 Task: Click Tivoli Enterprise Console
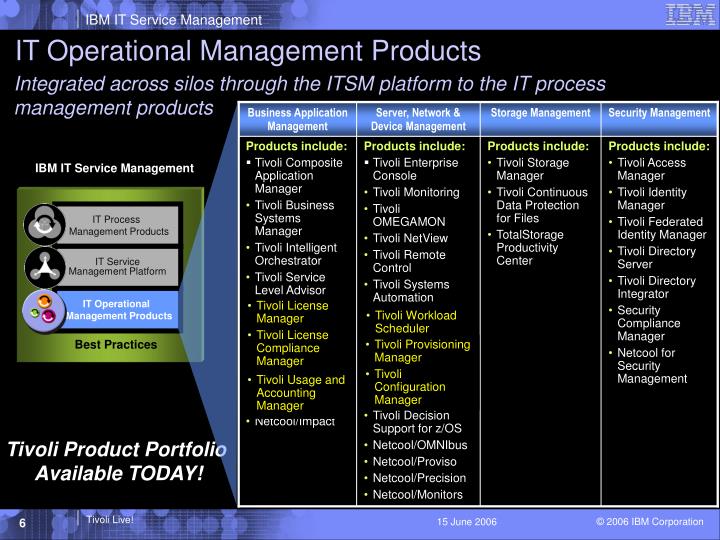[415, 169]
